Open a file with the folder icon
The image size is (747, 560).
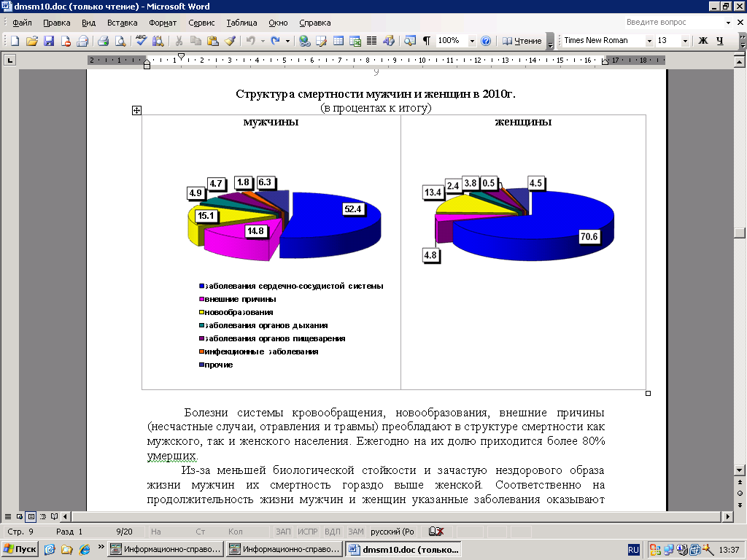pos(32,41)
